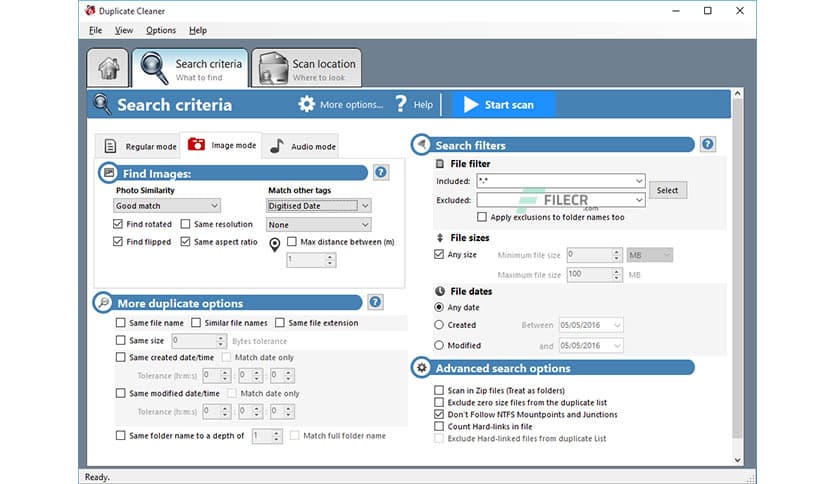The width and height of the screenshot is (836, 484).
Task: Enable Similar file names checkbox
Action: pos(196,322)
